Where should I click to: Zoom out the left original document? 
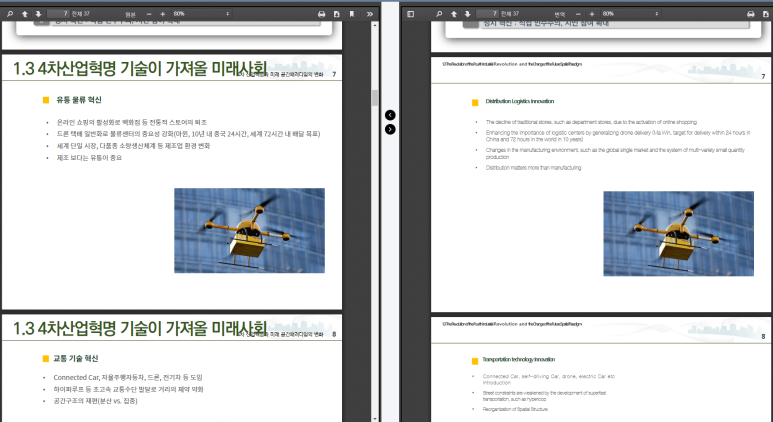pos(149,14)
